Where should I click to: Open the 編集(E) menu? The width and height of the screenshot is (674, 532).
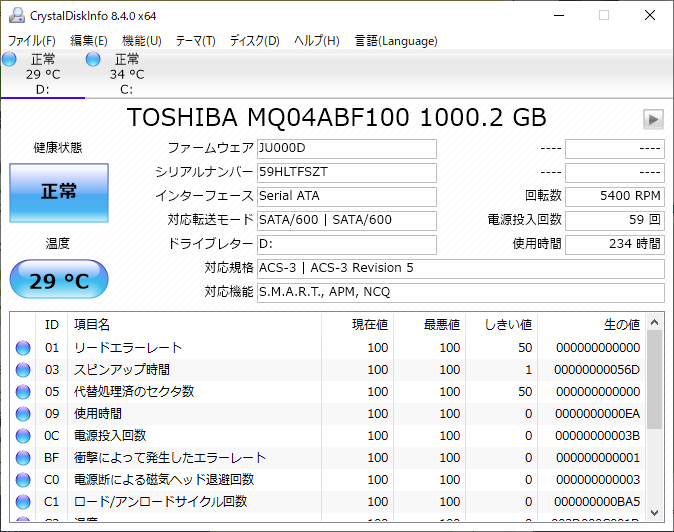(x=89, y=41)
